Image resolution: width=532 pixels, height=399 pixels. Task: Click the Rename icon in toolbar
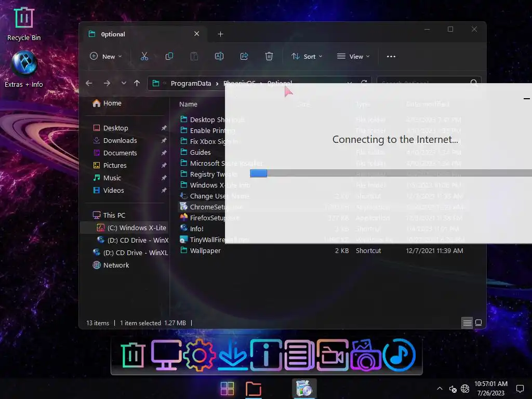pos(219,56)
